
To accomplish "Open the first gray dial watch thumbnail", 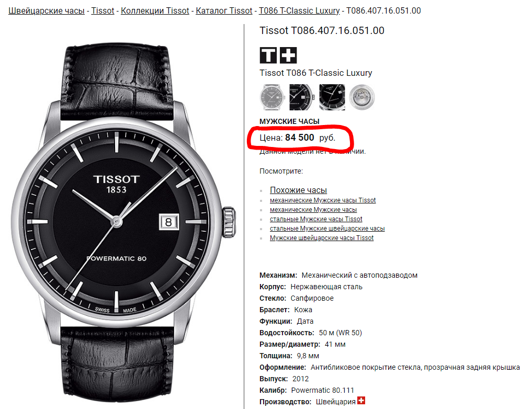I will 272,97.
